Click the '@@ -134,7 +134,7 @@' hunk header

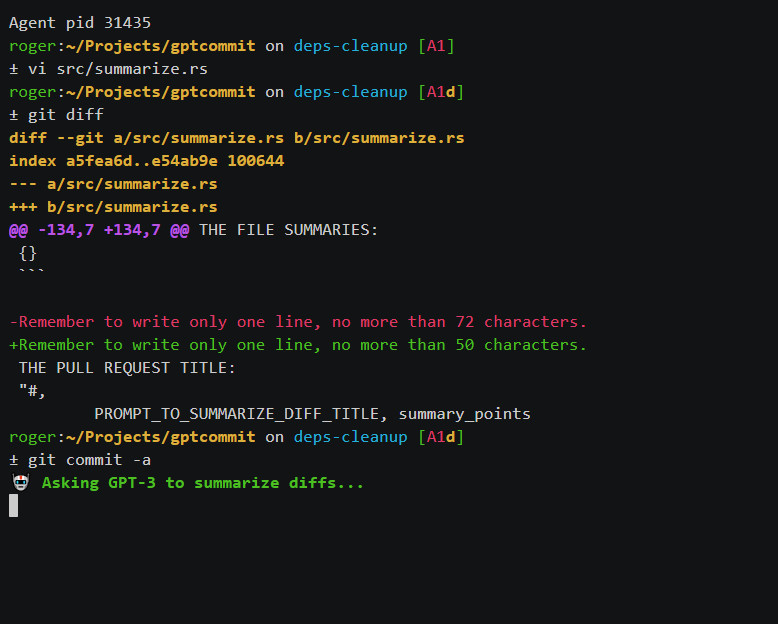tap(99, 230)
